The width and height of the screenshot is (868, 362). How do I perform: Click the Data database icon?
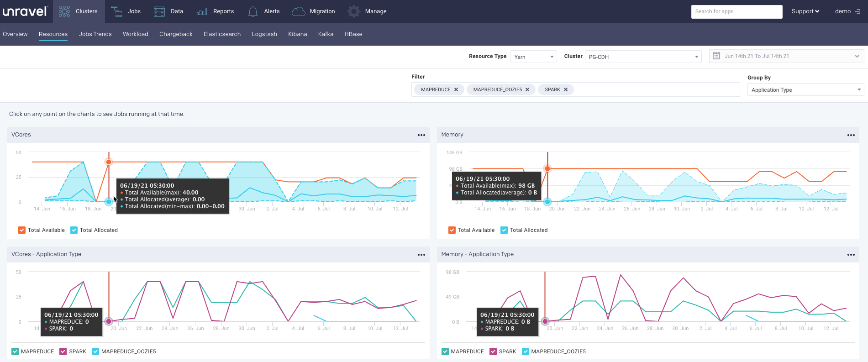[x=159, y=11]
